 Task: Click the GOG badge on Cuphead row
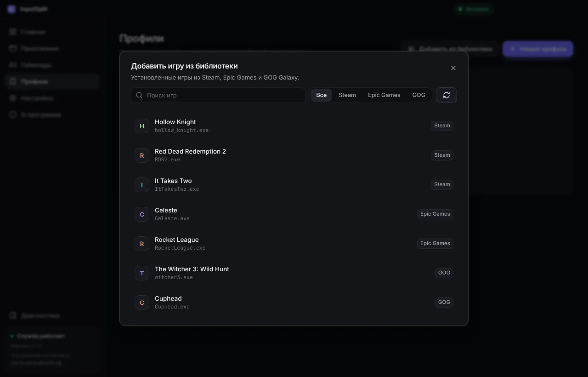[x=444, y=302]
